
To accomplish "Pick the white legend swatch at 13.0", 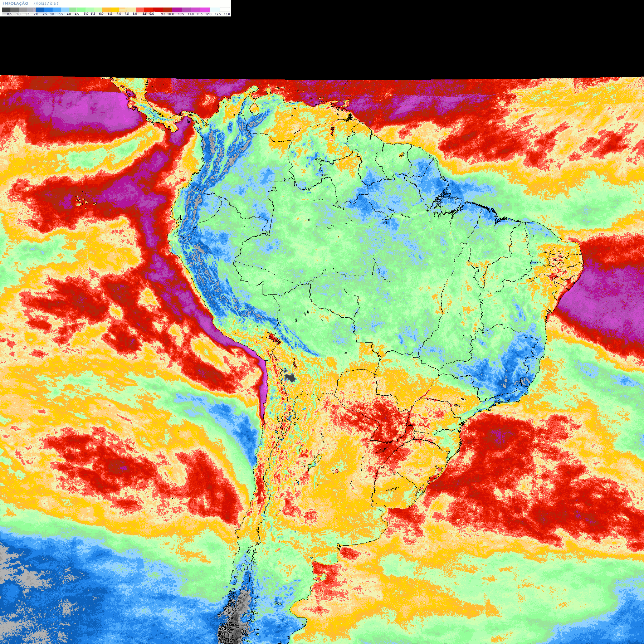I will click(225, 10).
